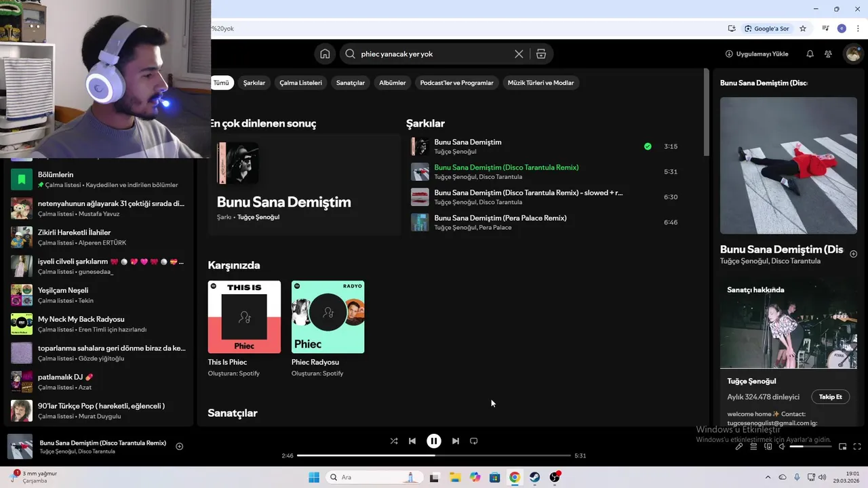868x488 pixels.
Task: Toggle shuffle in the player bar
Action: [394, 441]
